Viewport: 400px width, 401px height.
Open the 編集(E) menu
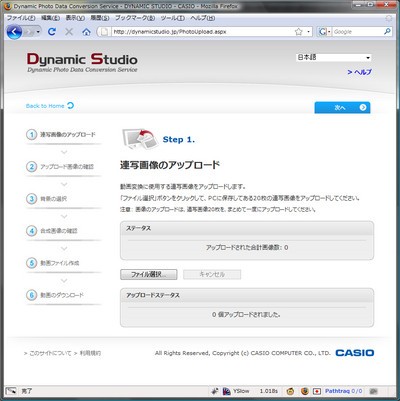[x=50, y=18]
